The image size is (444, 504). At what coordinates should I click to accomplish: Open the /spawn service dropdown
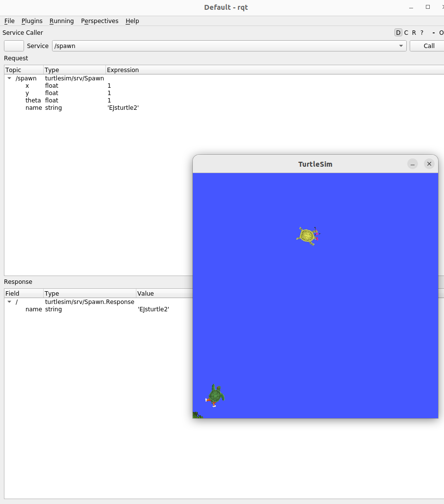[x=229, y=46]
